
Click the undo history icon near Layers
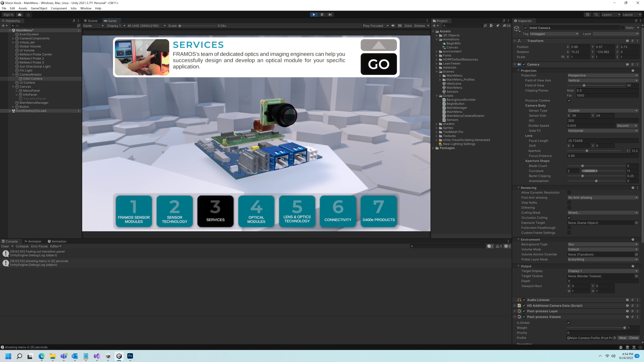(x=588, y=14)
